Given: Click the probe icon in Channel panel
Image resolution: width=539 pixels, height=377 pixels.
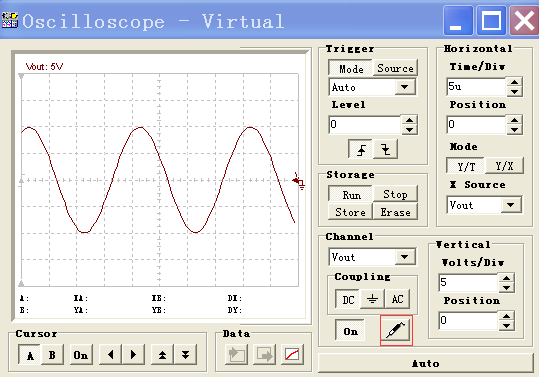Looking at the screenshot, I should click(396, 330).
